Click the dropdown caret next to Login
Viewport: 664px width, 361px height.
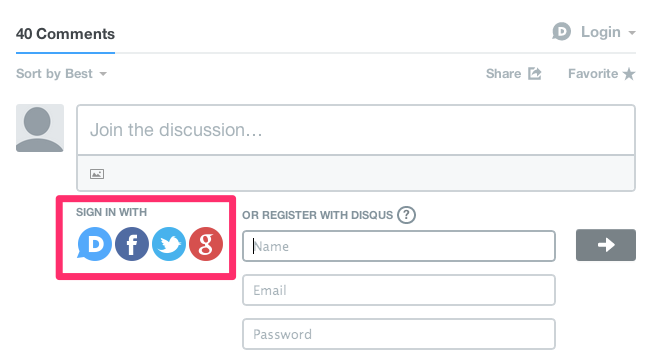coord(632,33)
